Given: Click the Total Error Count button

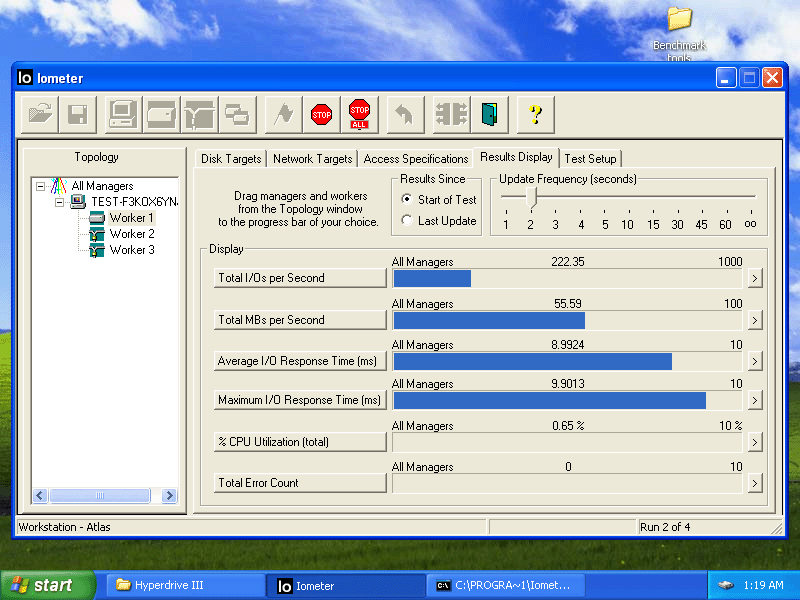Looking at the screenshot, I should tap(300, 483).
